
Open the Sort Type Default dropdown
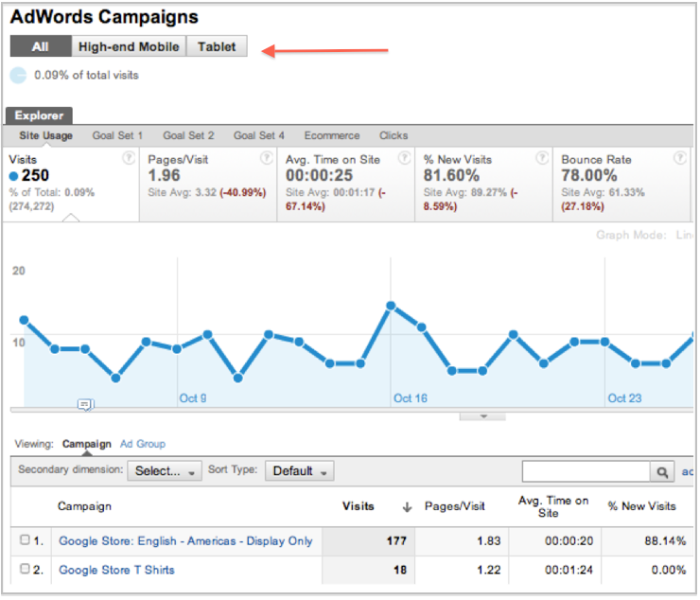299,470
